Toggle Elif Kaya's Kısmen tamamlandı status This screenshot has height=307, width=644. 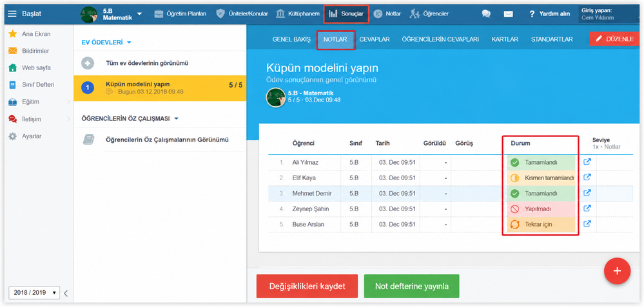tap(541, 178)
